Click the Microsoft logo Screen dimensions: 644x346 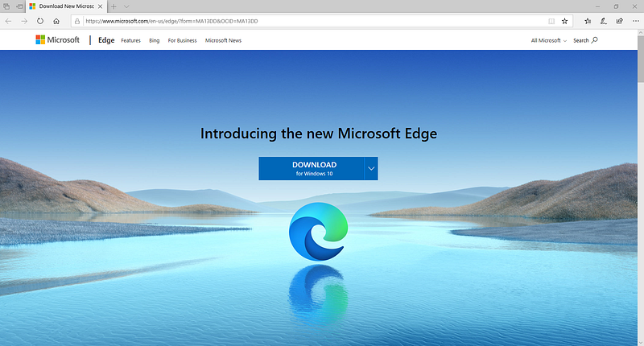[57, 39]
